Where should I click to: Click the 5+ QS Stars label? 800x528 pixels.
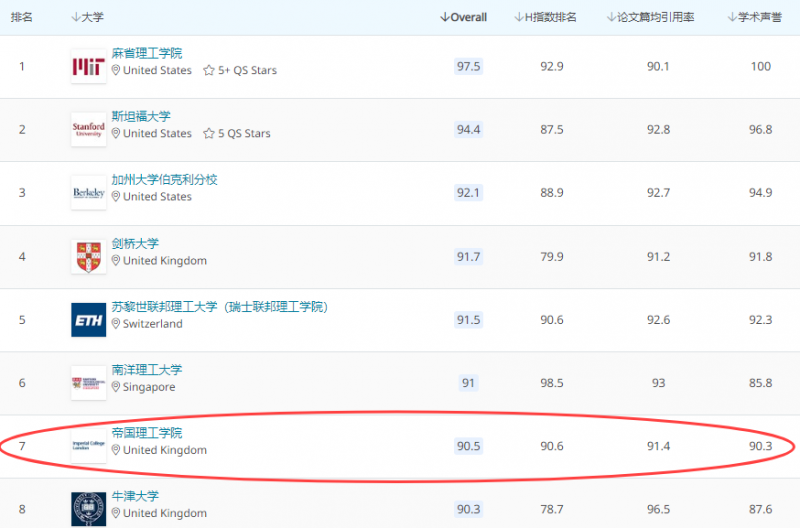247,70
